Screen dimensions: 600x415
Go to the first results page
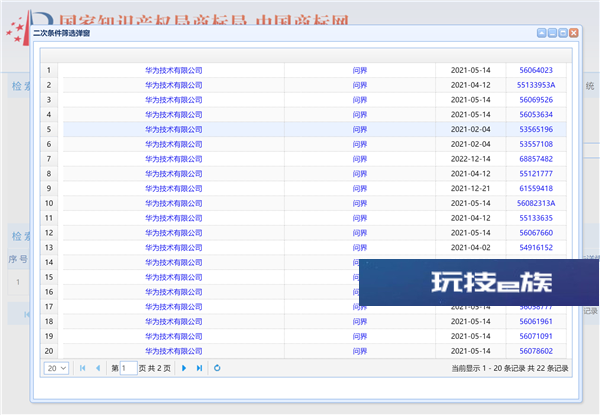(82, 368)
